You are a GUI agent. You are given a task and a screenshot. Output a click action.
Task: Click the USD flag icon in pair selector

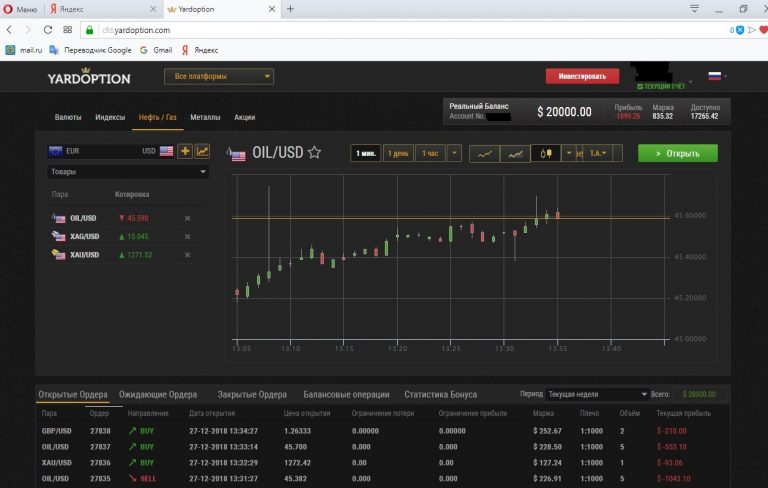click(167, 151)
